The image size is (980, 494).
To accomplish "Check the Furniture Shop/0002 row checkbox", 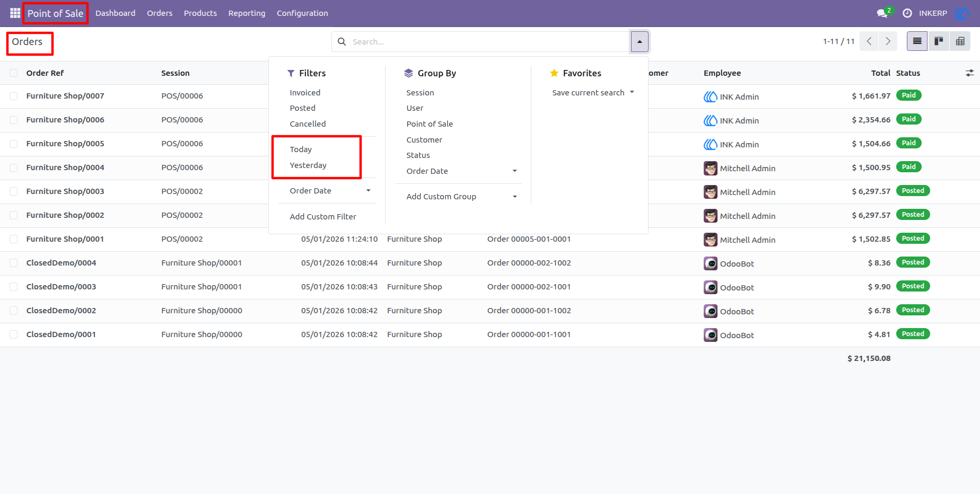I will click(14, 215).
